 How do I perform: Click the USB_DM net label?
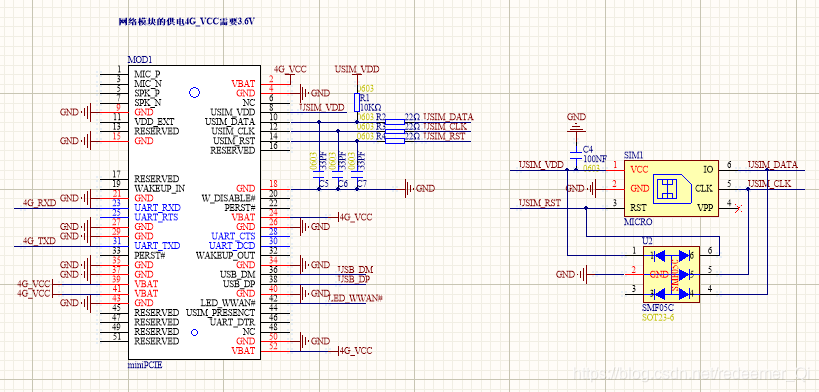[355, 269]
